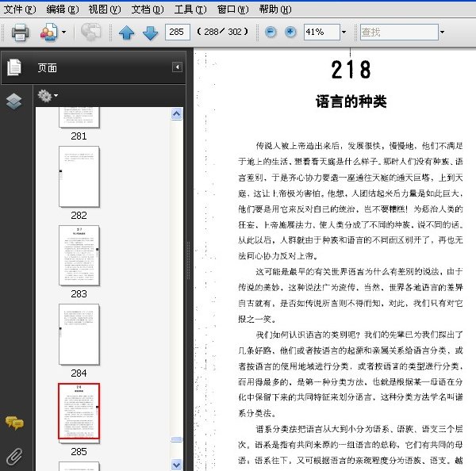Open the 查找 search options dropdown
476x471 pixels.
[442, 32]
